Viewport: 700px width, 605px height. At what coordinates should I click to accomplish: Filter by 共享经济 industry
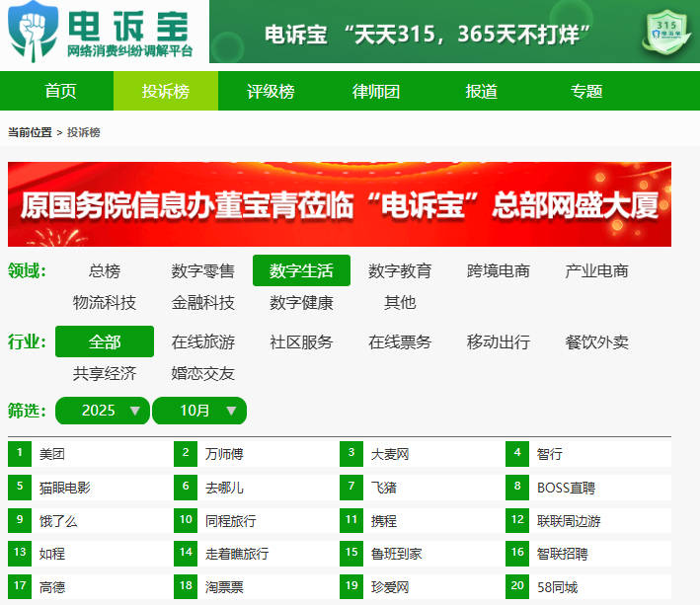105,373
